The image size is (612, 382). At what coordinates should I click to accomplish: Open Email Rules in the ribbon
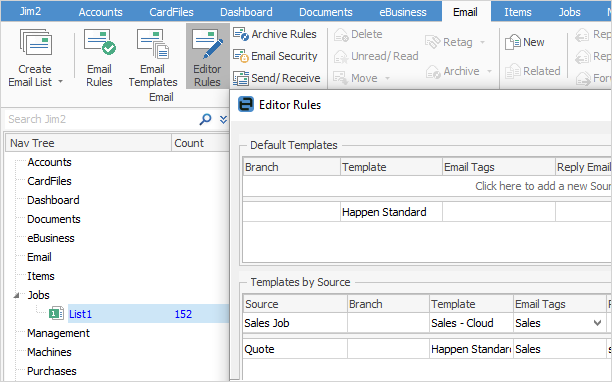pyautogui.click(x=100, y=58)
